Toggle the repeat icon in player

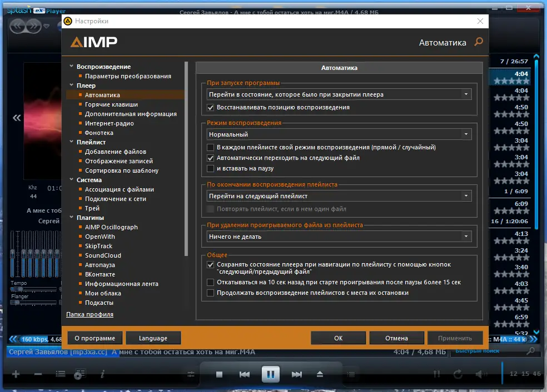(458, 374)
